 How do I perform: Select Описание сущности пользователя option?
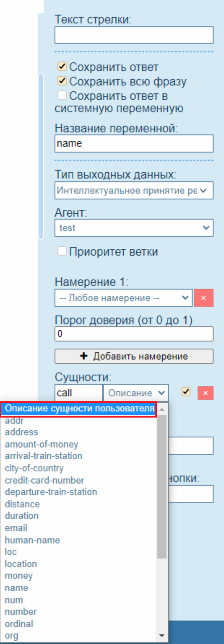point(79,409)
